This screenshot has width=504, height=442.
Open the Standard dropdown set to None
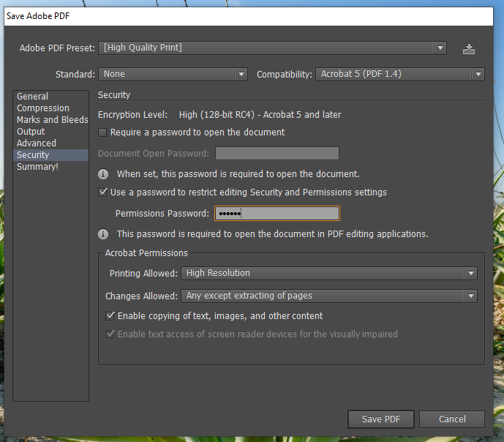[173, 74]
